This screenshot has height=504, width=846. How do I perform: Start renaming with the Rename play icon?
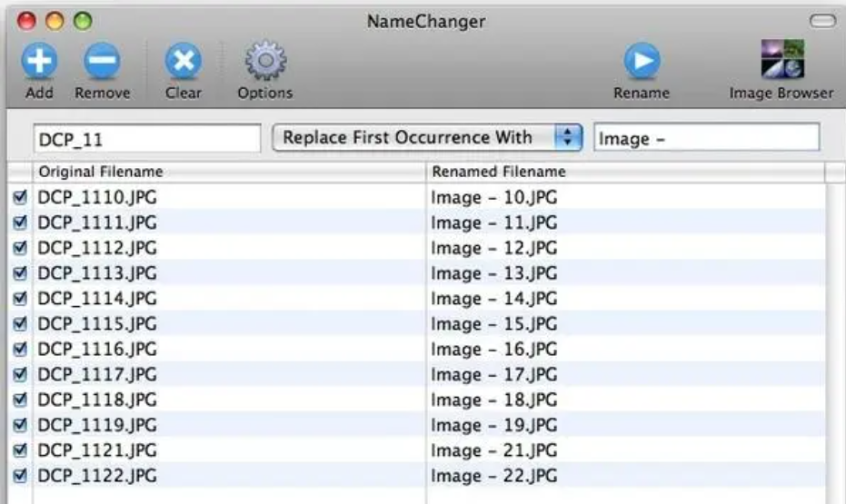[x=642, y=61]
